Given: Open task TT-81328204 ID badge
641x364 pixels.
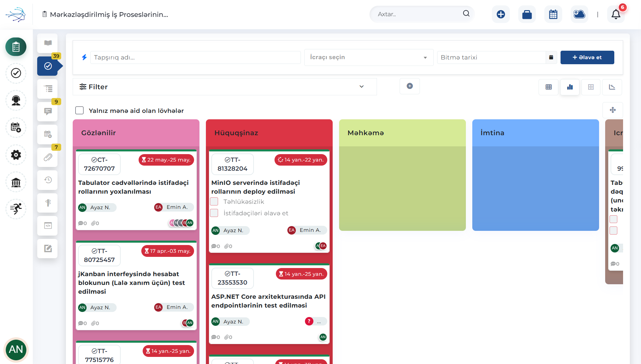Looking at the screenshot, I should click(233, 164).
